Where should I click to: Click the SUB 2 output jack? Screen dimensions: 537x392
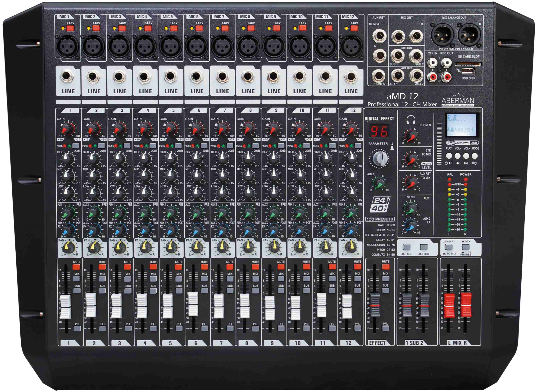[416, 56]
